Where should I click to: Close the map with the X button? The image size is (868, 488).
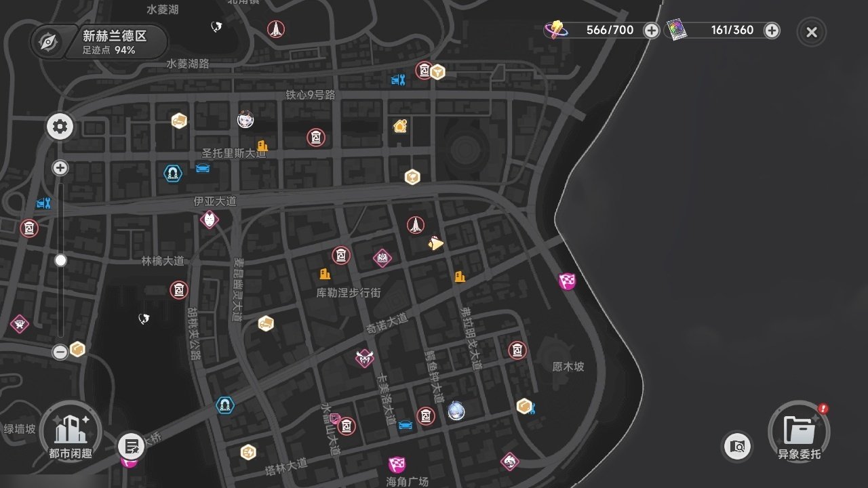[812, 31]
